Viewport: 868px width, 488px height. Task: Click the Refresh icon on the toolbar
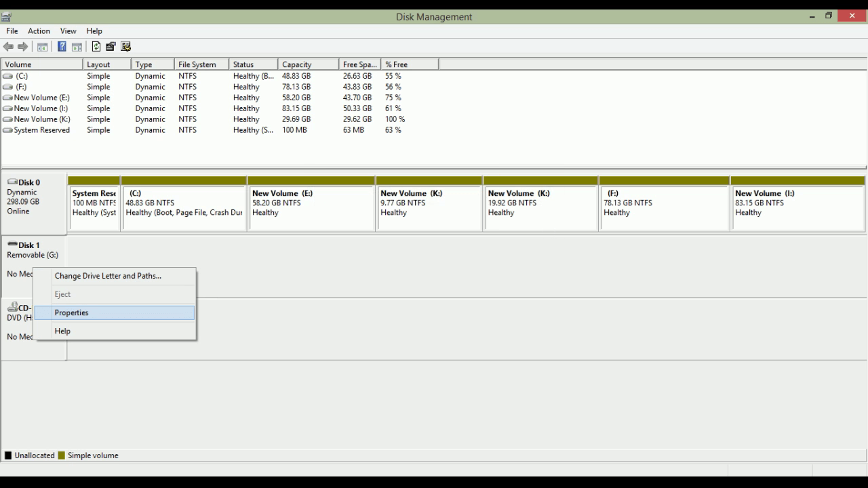point(96,46)
